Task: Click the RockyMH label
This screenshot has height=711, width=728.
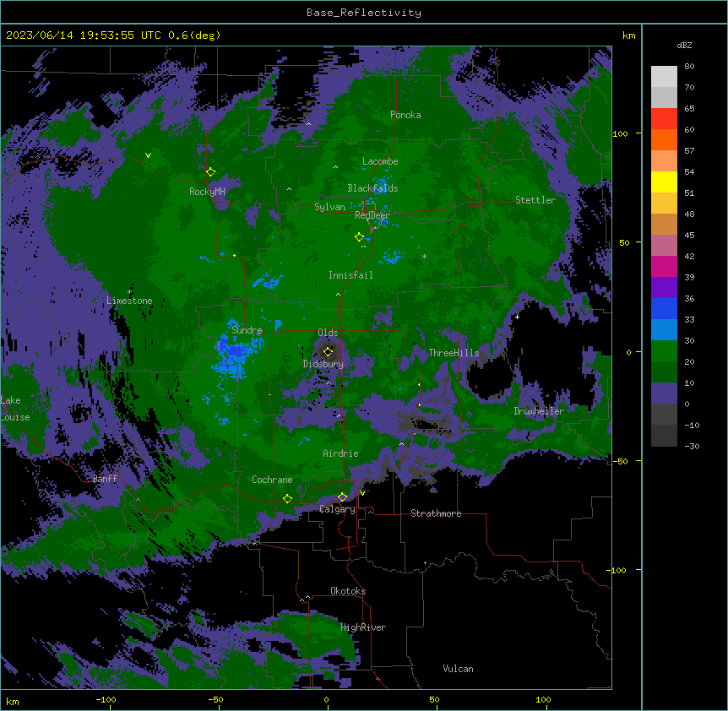Action: click(x=207, y=192)
